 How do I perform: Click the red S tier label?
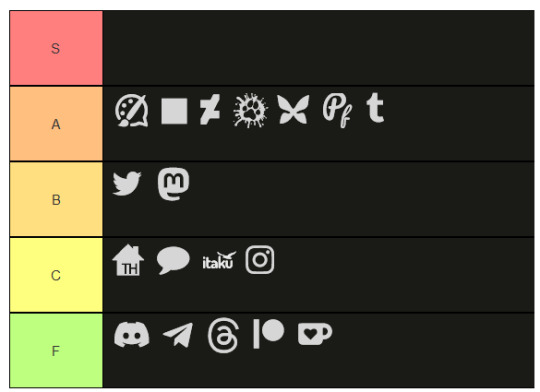click(x=56, y=48)
